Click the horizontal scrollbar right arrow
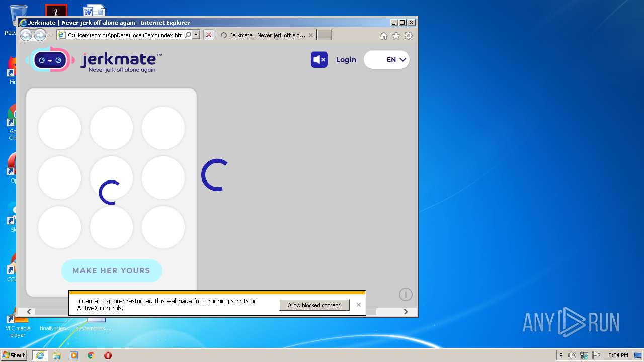 pyautogui.click(x=406, y=312)
